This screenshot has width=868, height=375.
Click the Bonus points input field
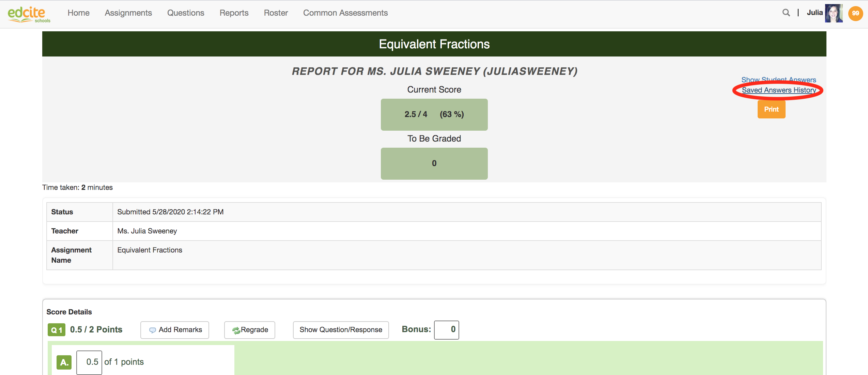[x=446, y=329]
